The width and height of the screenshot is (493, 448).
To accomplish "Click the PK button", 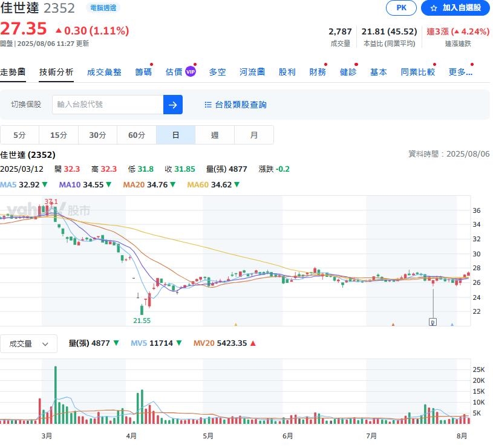I will 400,8.
